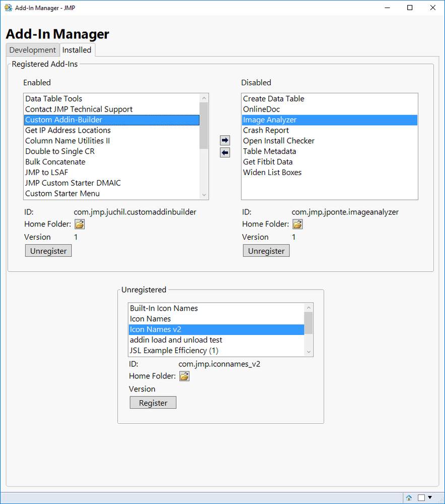Toggle the status bar checkbox
The image size is (445, 504).
pyautogui.click(x=421, y=498)
